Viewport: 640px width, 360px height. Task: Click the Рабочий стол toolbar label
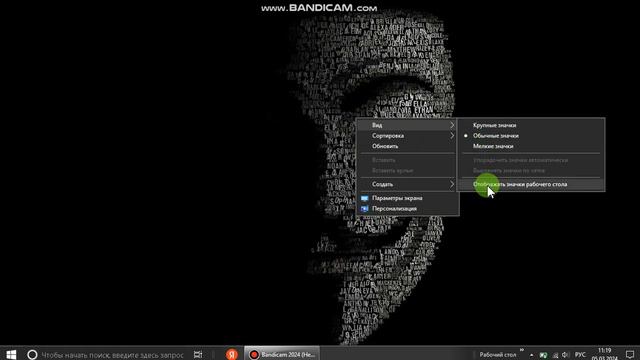click(498, 355)
